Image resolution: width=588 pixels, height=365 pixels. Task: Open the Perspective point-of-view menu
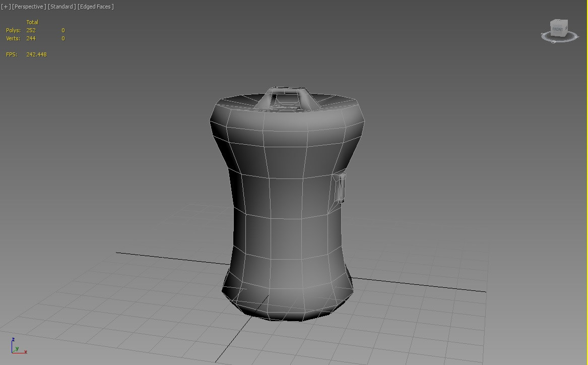[x=29, y=7]
